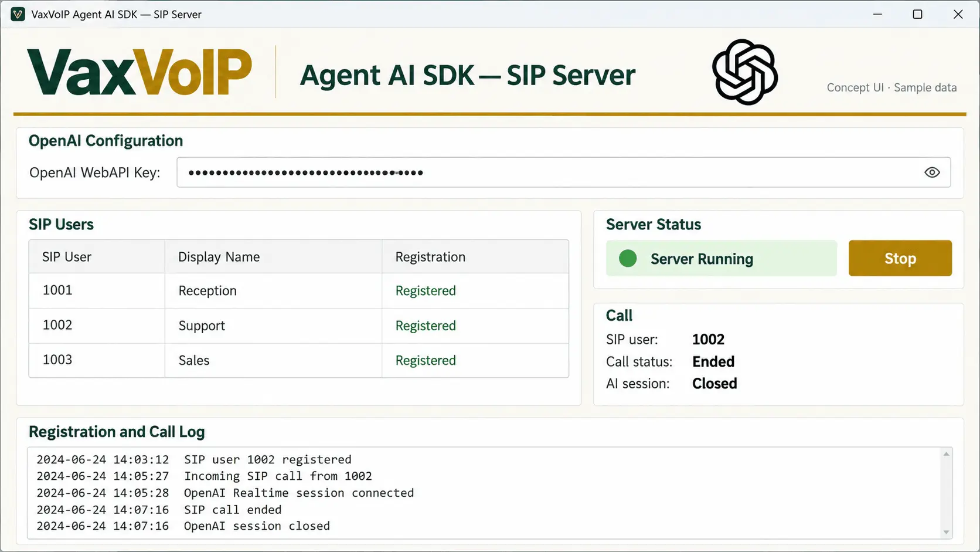This screenshot has height=552, width=980.
Task: Select log line Incoming SIP call from 1002
Action: (x=204, y=476)
